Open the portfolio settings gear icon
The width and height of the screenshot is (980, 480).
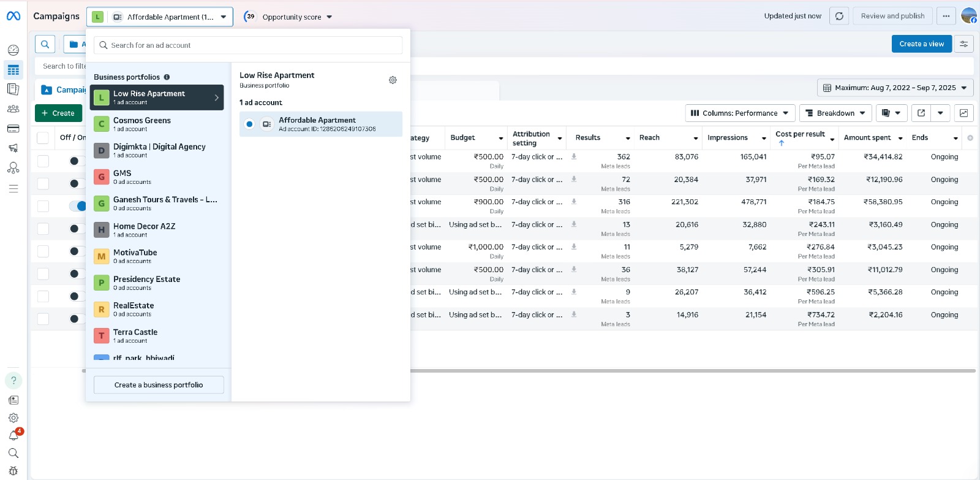(x=393, y=80)
